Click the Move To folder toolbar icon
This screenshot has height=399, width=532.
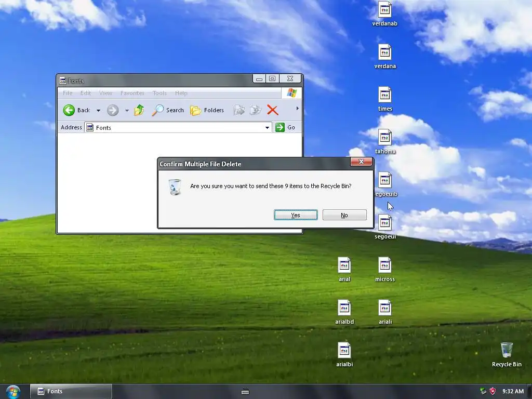239,110
